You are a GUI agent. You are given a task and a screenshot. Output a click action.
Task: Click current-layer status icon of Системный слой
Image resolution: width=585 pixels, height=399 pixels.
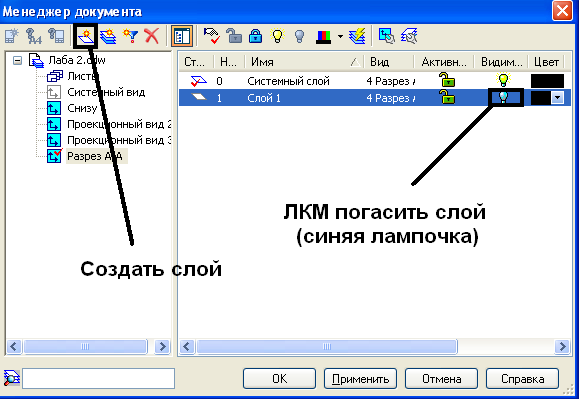tap(198, 80)
